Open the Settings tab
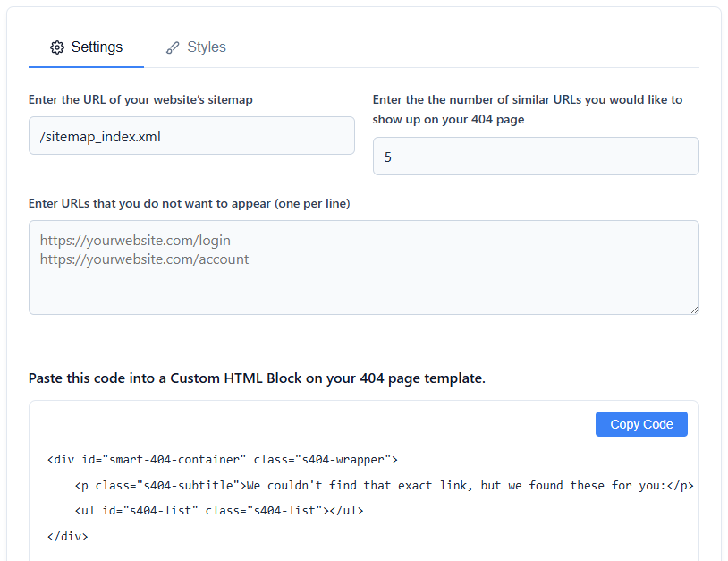The image size is (728, 561). pos(87,47)
